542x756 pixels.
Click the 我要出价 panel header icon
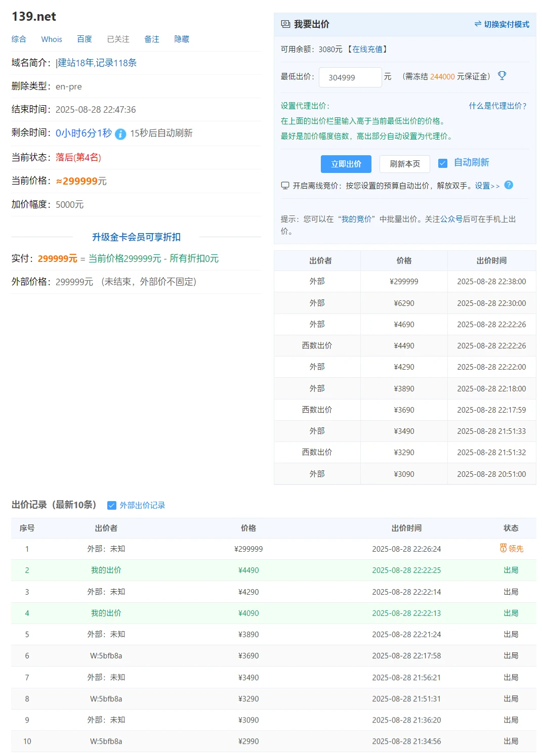(x=285, y=24)
